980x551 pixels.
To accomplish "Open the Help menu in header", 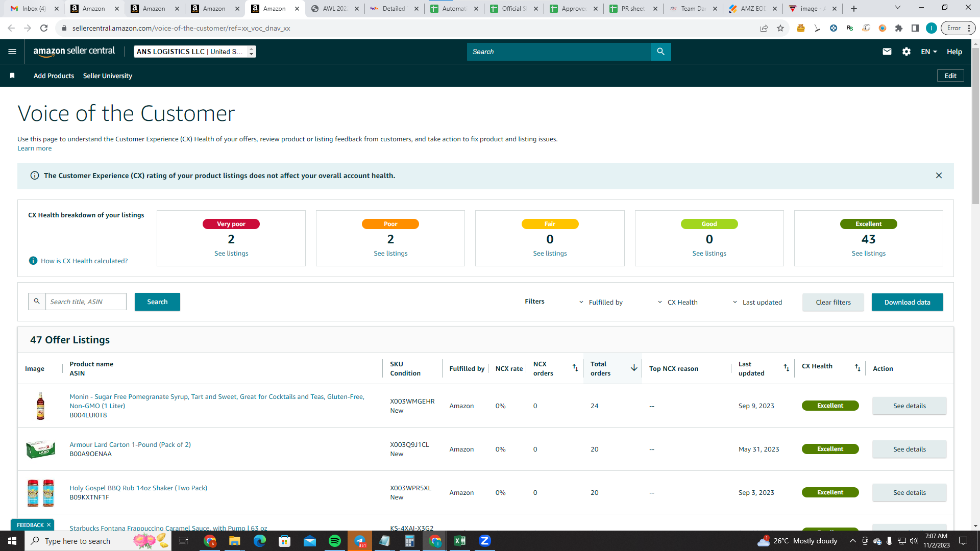I will pyautogui.click(x=954, y=52).
